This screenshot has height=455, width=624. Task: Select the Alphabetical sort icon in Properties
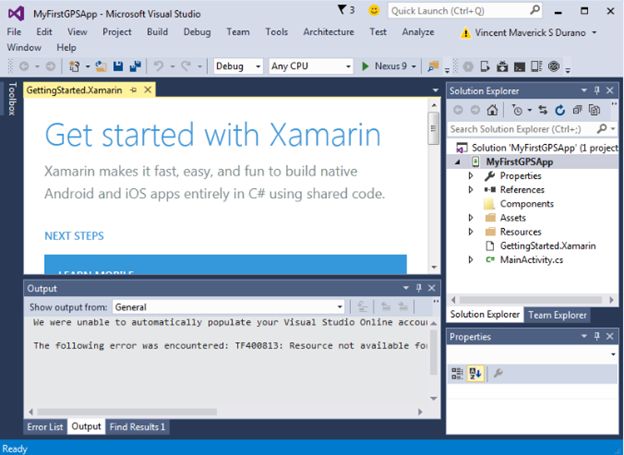click(475, 373)
